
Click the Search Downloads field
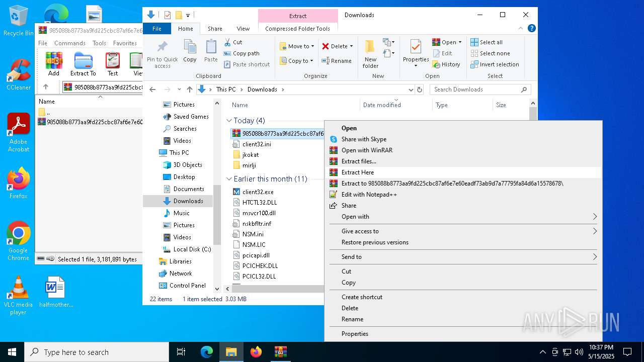coord(480,89)
